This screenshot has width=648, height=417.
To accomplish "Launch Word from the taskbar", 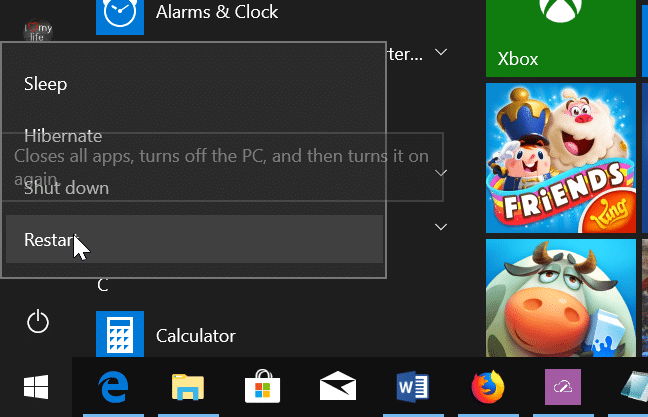I will point(413,386).
